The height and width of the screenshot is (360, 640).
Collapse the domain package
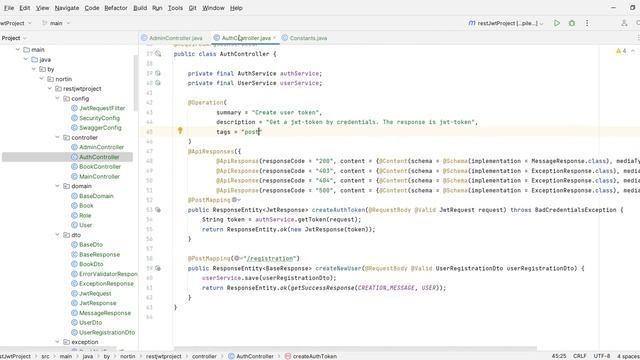58,186
